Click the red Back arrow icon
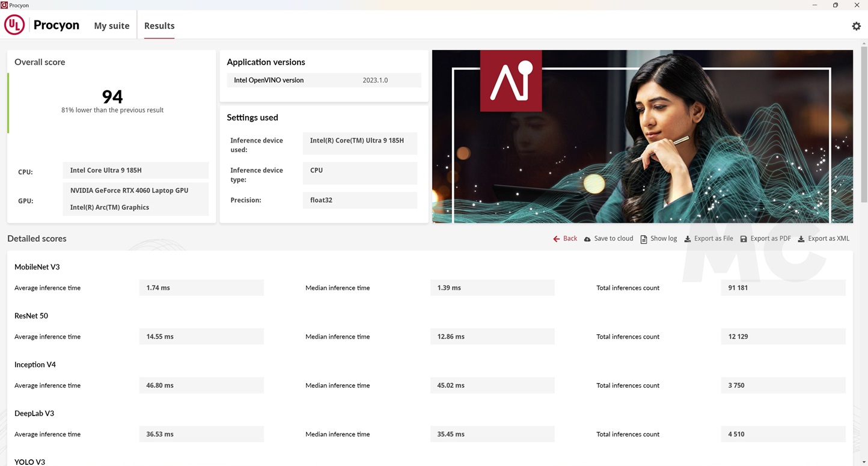Screen dimensions: 868x466 [x=556, y=239]
